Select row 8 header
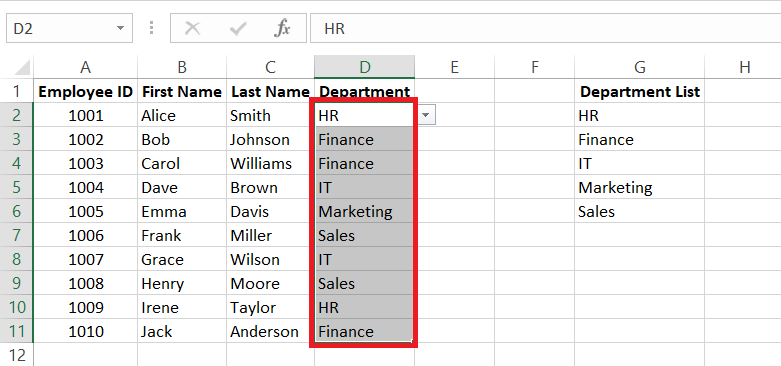The height and width of the screenshot is (366, 781). click(x=16, y=259)
